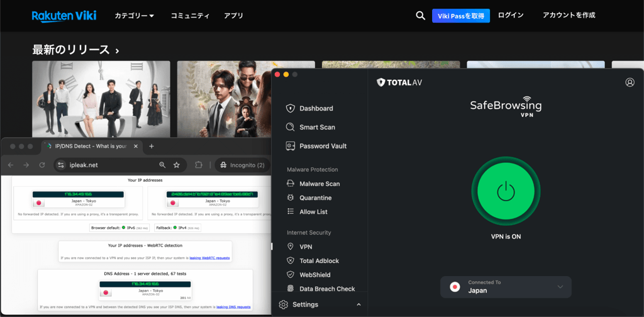Viewport: 644px width, 317px height.
Task: Click the Malware Scan printer-like icon
Action: (291, 184)
